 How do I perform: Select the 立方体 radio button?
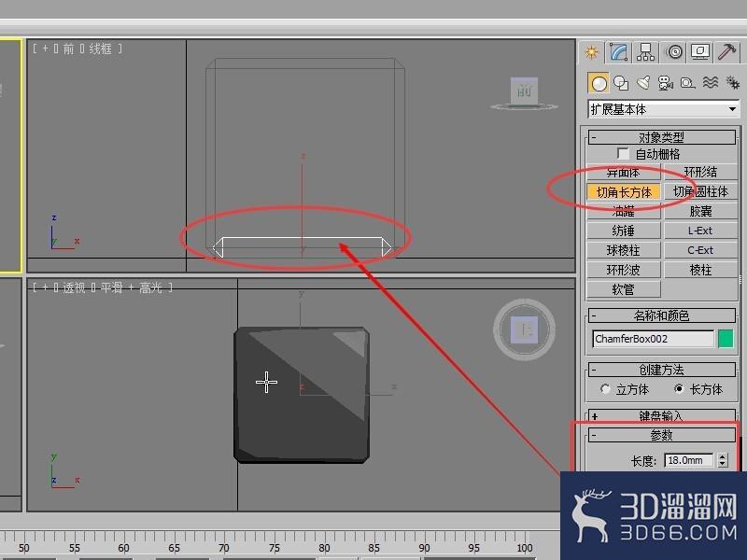pos(605,389)
